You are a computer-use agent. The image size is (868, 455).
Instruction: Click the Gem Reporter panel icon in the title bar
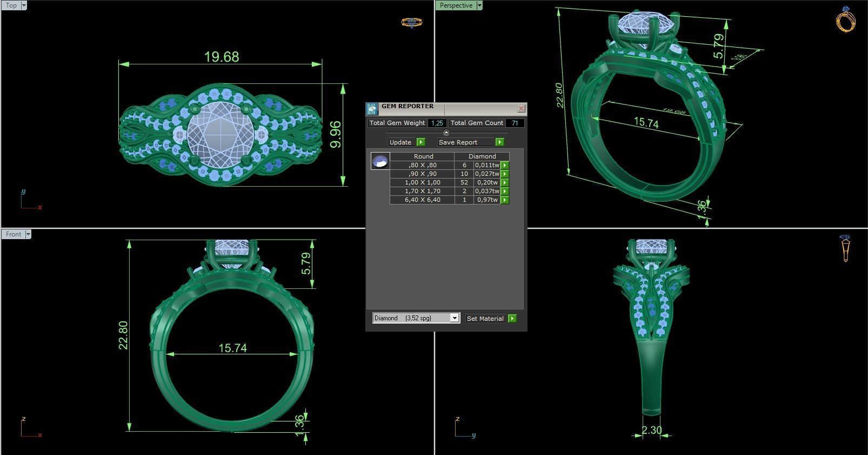372,109
